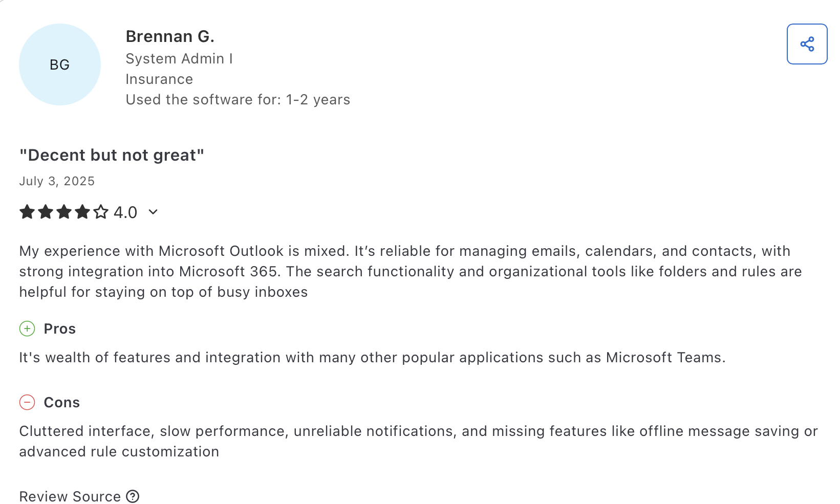This screenshot has height=504, width=840.
Task: Click the third filled rating star
Action: pyautogui.click(x=64, y=212)
